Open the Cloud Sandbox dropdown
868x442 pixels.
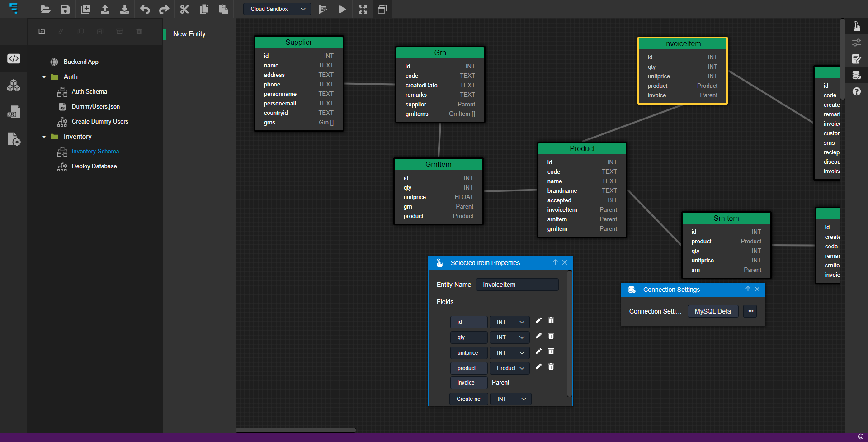pyautogui.click(x=277, y=9)
